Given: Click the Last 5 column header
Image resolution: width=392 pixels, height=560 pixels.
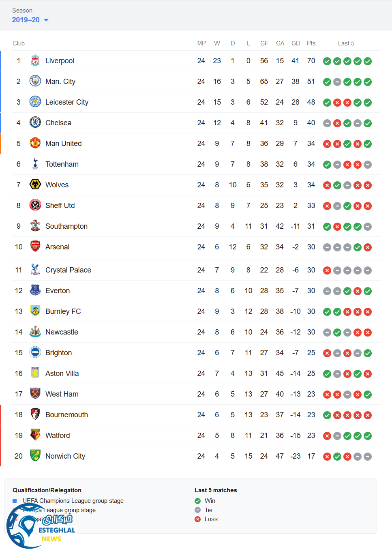Looking at the screenshot, I should pos(346,43).
